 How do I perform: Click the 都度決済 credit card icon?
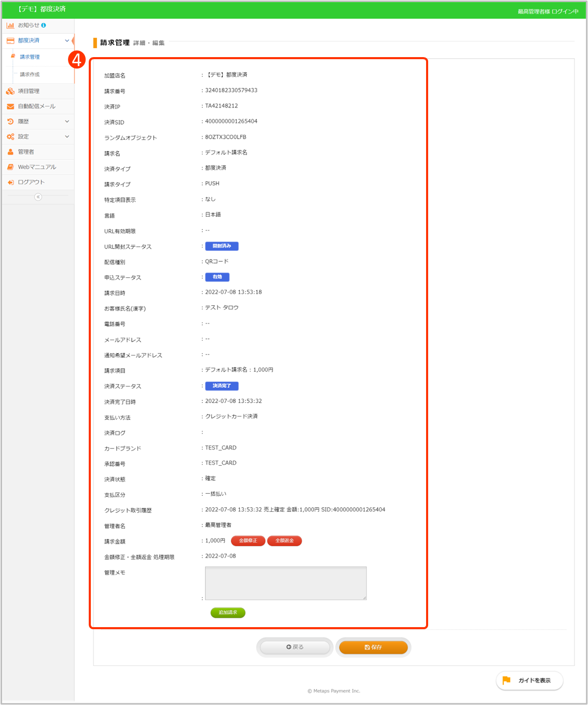[10, 40]
